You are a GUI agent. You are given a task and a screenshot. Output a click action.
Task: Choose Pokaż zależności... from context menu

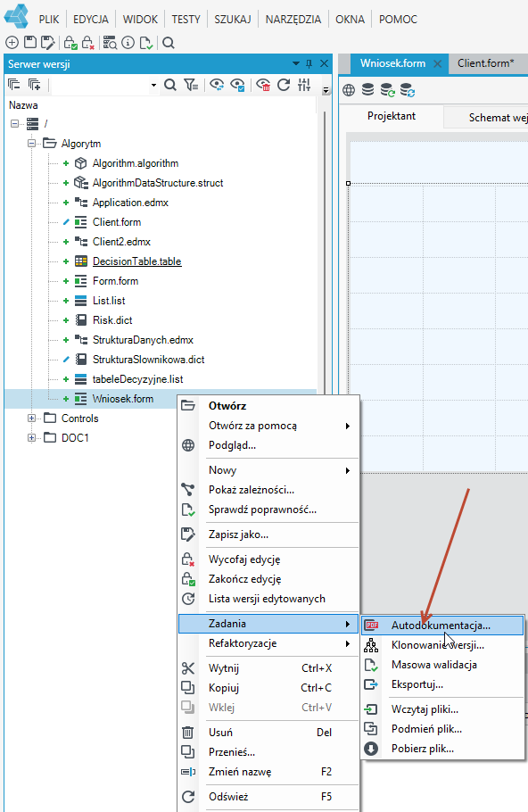click(x=268, y=490)
